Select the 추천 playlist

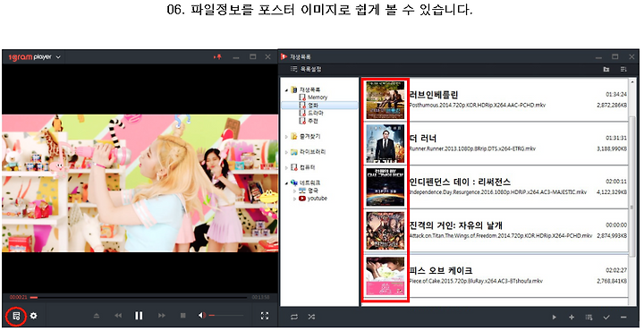[x=313, y=121]
